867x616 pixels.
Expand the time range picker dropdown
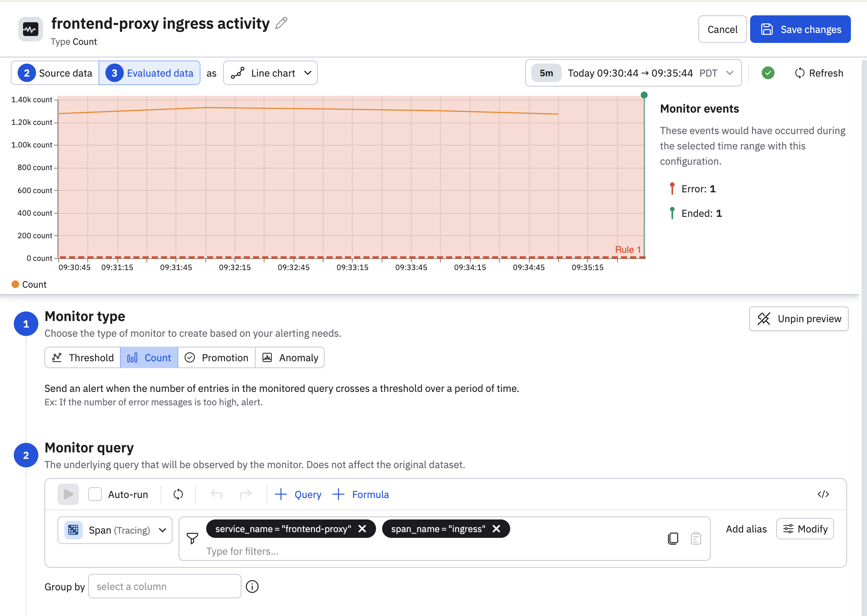click(729, 73)
